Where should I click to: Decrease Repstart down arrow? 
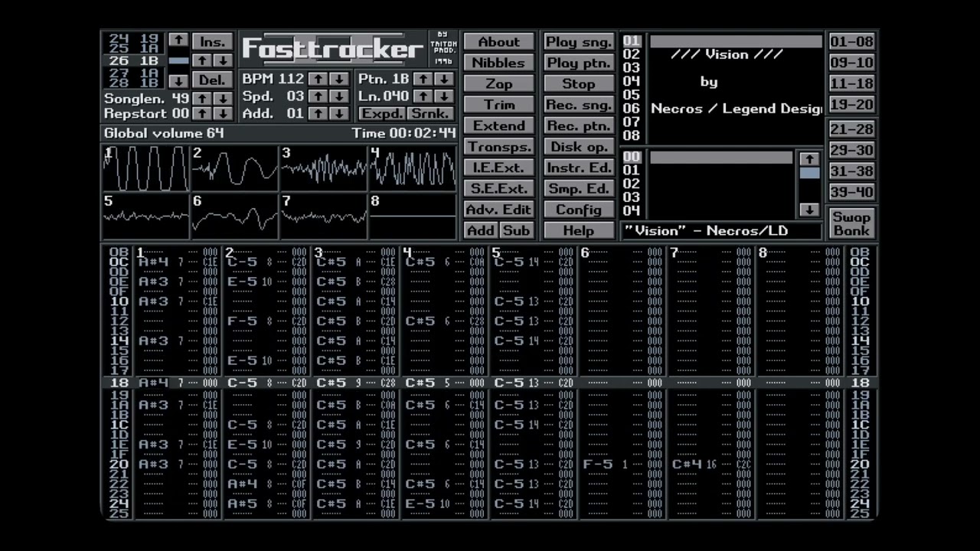[222, 113]
